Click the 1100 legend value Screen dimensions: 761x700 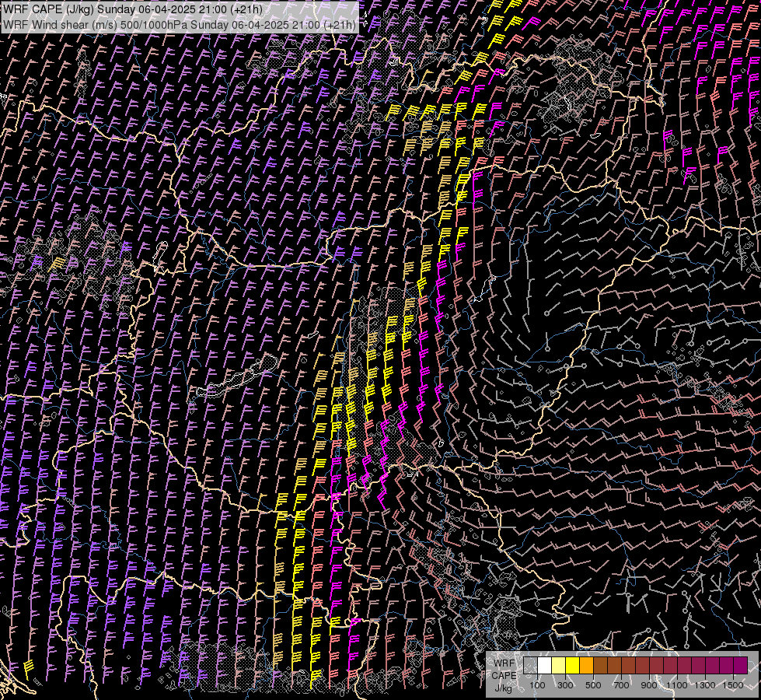click(676, 685)
